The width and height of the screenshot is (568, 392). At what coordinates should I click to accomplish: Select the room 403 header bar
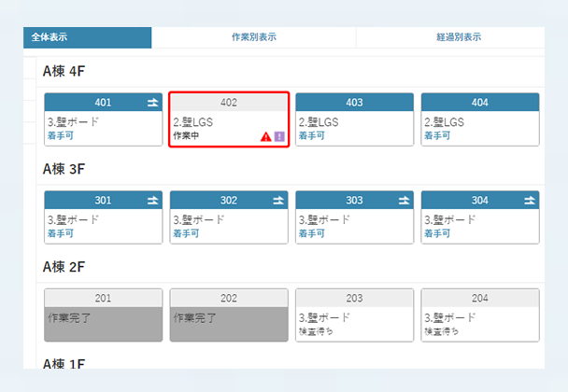354,102
